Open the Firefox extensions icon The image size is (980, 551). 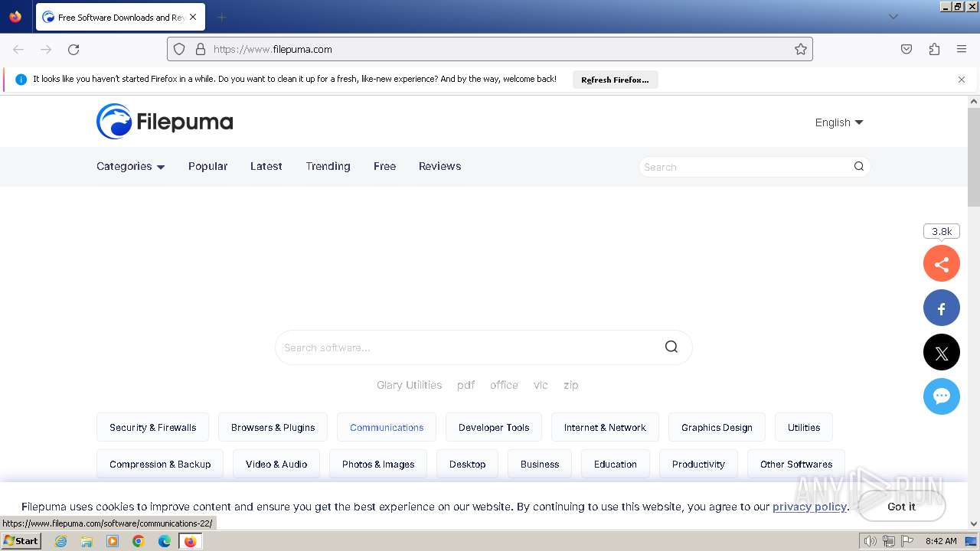934,49
